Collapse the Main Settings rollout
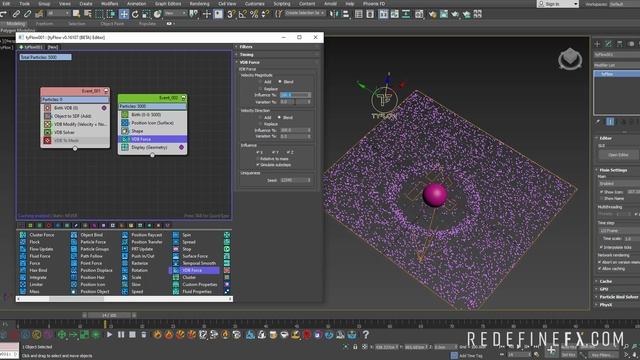Image resolution: width=640 pixels, height=360 pixels. click(613, 170)
